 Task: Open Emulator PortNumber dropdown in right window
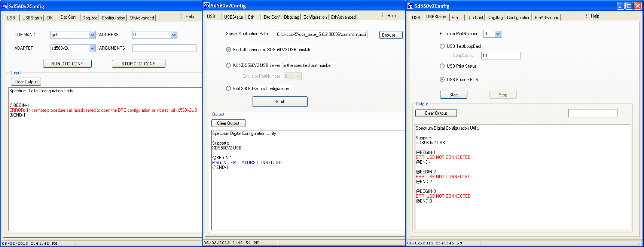(x=498, y=34)
